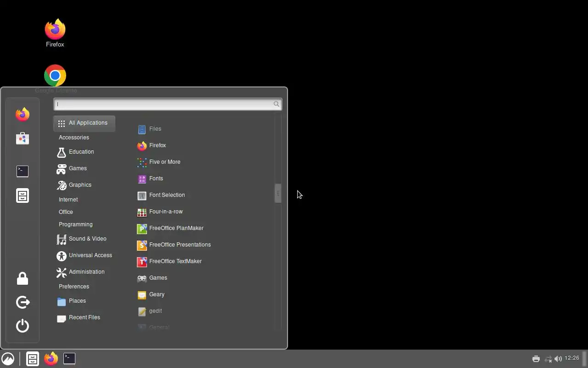Open Terminal from the menu favorites sidebar
Image resolution: width=588 pixels, height=368 pixels.
point(23,171)
